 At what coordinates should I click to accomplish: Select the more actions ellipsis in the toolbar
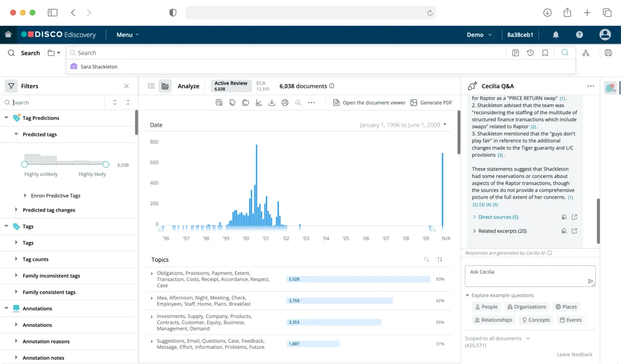tap(312, 102)
